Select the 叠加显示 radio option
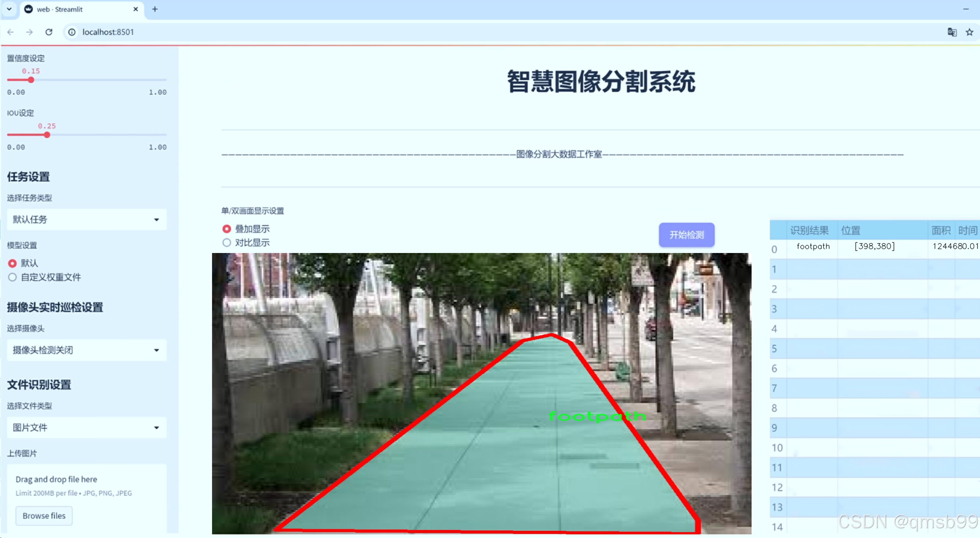The height and width of the screenshot is (538, 980). pos(227,229)
